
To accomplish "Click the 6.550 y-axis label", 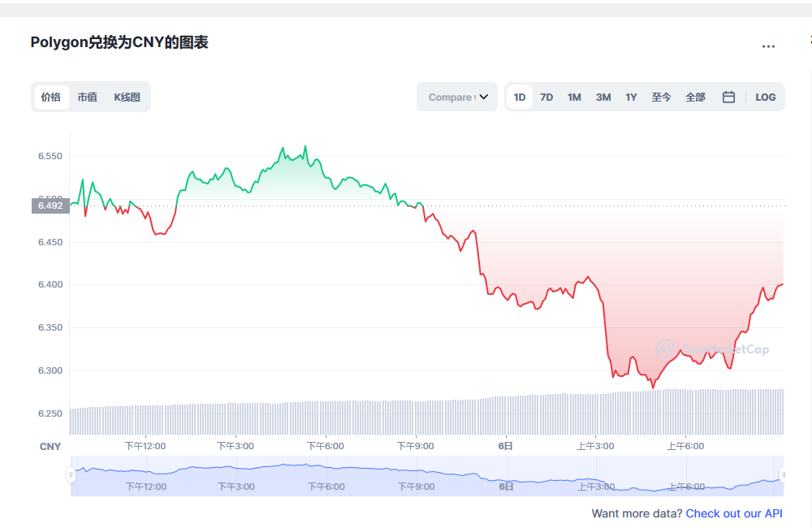I will click(50, 156).
